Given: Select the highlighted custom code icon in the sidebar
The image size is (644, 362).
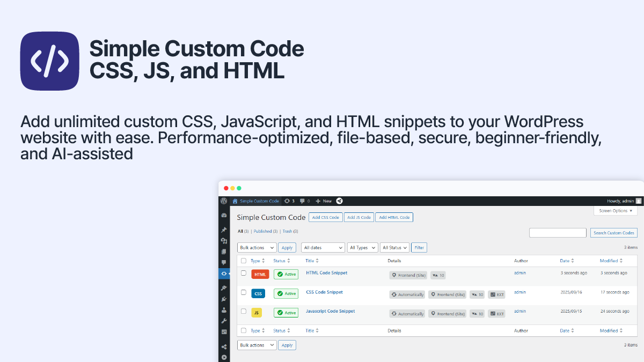Looking at the screenshot, I should [x=224, y=274].
